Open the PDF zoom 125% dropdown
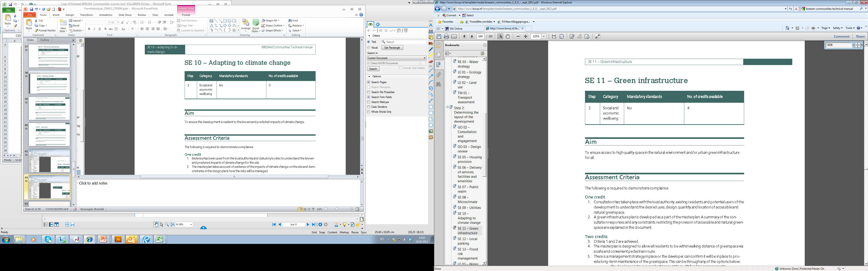The height and width of the screenshot is (271, 868). [543, 36]
